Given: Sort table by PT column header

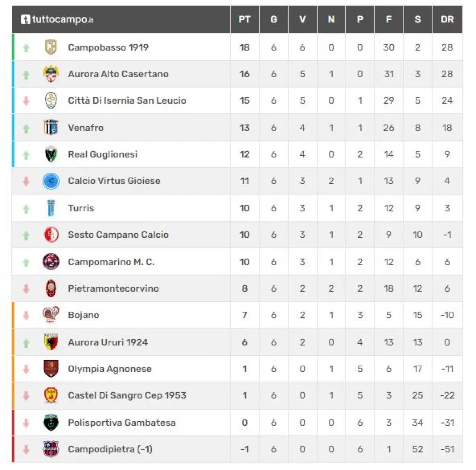Looking at the screenshot, I should pyautogui.click(x=244, y=19).
